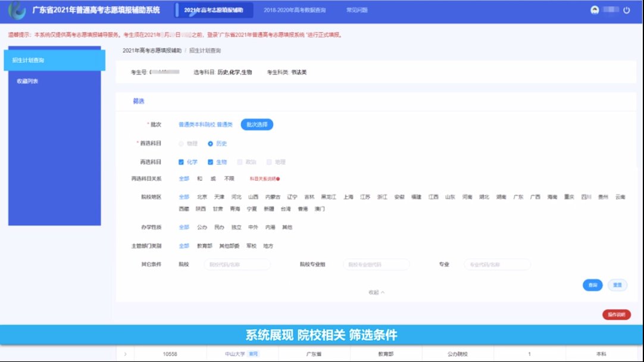Click the power/logout icon in header
This screenshot has width=644, height=362.
[626, 11]
